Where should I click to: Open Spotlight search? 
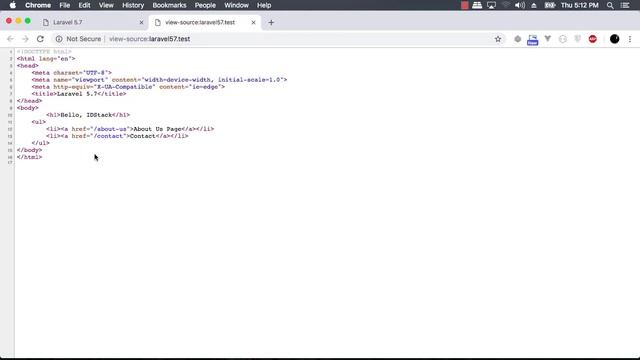point(610,5)
